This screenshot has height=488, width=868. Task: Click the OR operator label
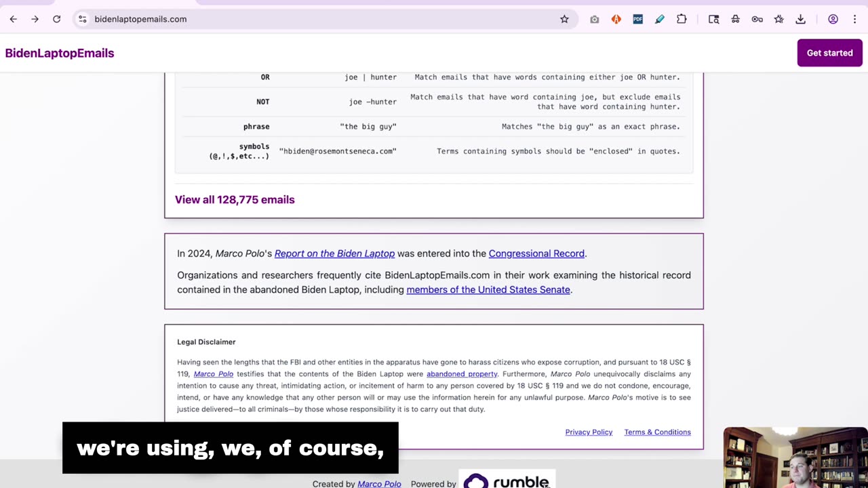(265, 77)
